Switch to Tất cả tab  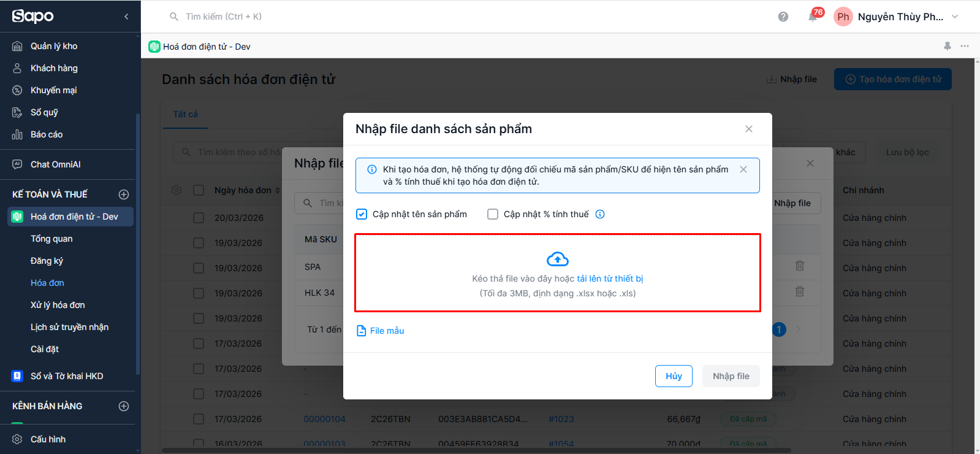coord(185,114)
